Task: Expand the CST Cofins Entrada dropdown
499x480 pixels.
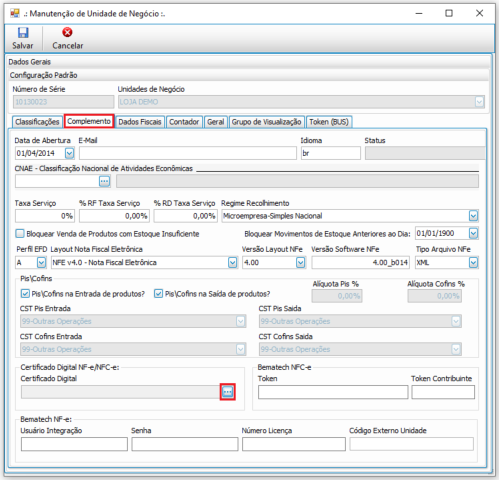Action: (x=241, y=349)
